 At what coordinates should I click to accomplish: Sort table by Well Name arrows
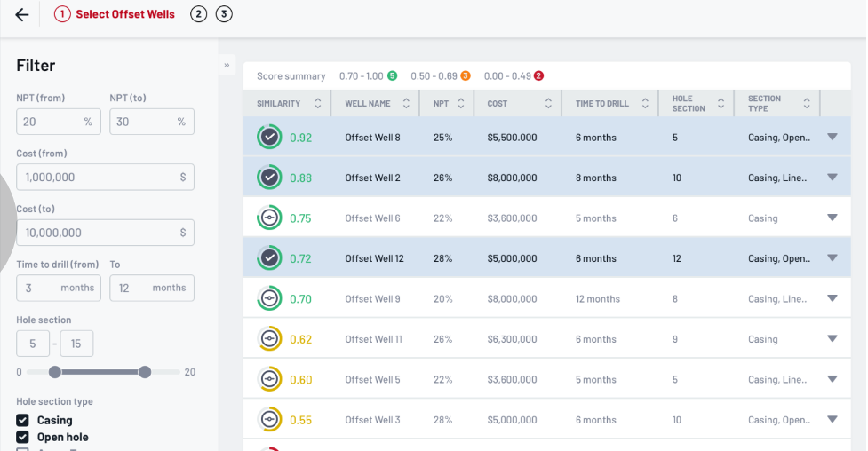tap(406, 104)
